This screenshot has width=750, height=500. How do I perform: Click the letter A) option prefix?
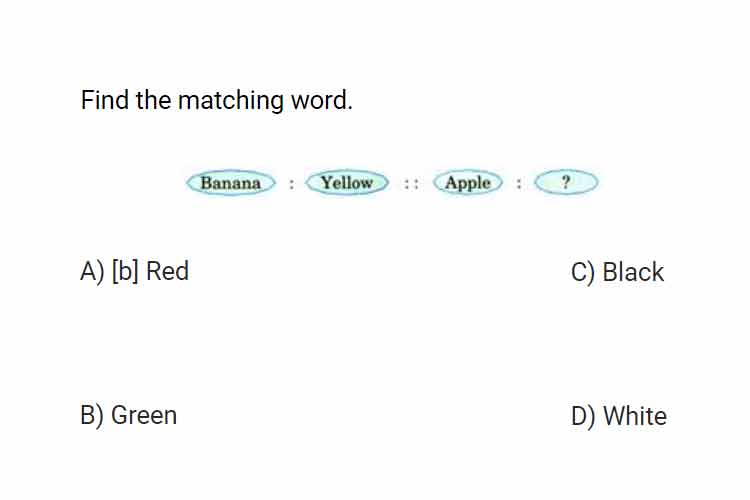[92, 272]
